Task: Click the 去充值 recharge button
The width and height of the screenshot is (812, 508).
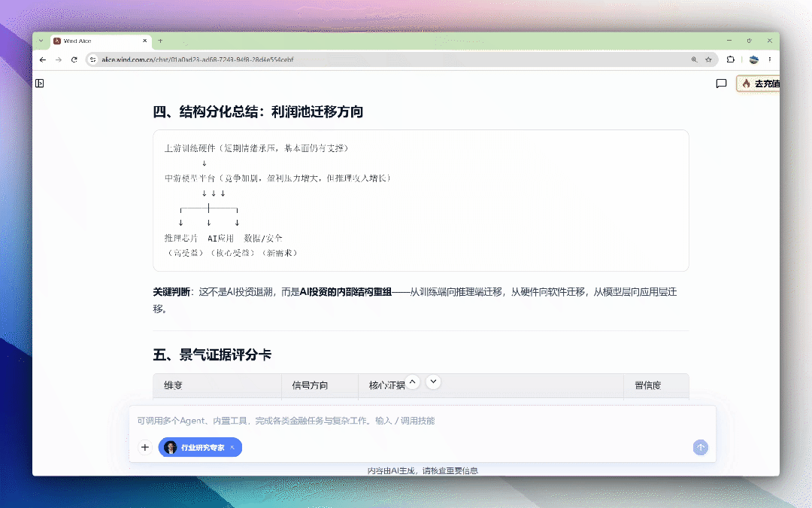Action: point(758,84)
